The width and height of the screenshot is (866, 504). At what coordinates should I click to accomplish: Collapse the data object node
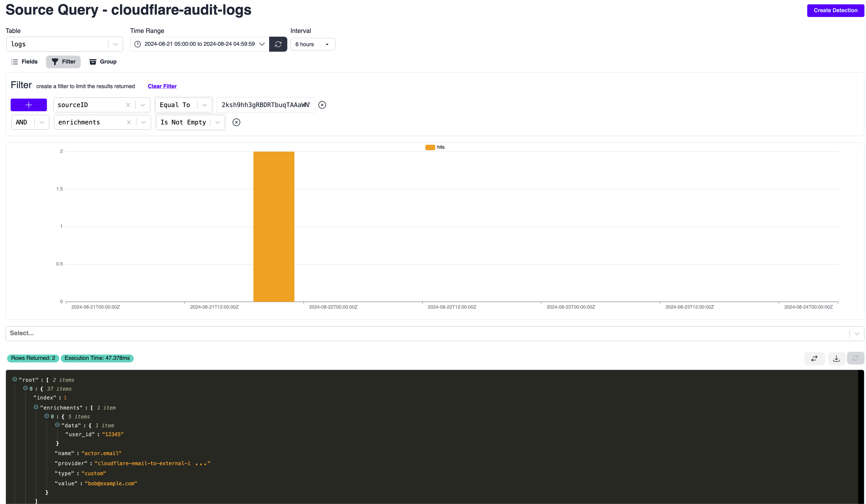pyautogui.click(x=57, y=425)
